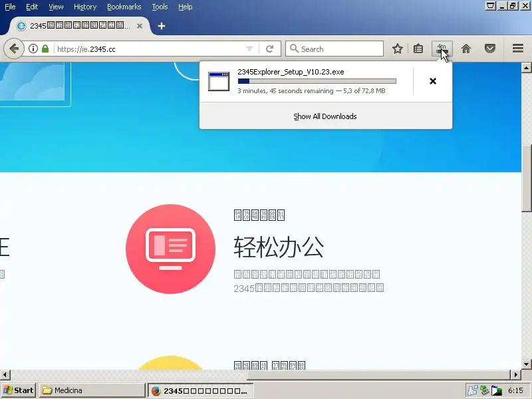This screenshot has width=532, height=399.
Task: Close the 2345 browser tab
Action: pos(140,26)
